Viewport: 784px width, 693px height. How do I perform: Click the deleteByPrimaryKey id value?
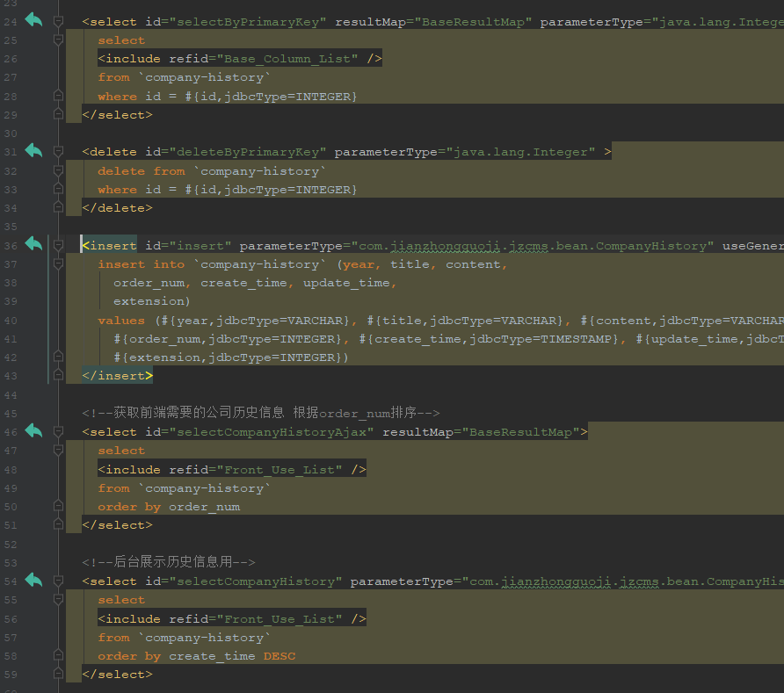pos(248,152)
